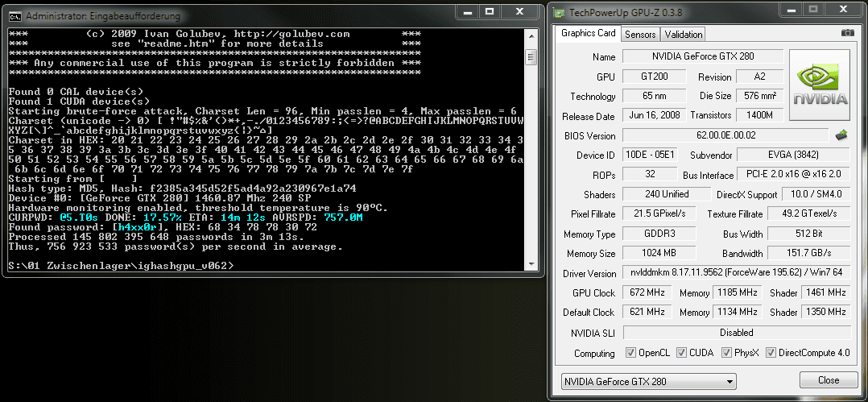The image size is (868, 402).
Task: Click the MD5 hash f2385a345d52f5ad4a92a230967e1a74
Action: coord(253,189)
